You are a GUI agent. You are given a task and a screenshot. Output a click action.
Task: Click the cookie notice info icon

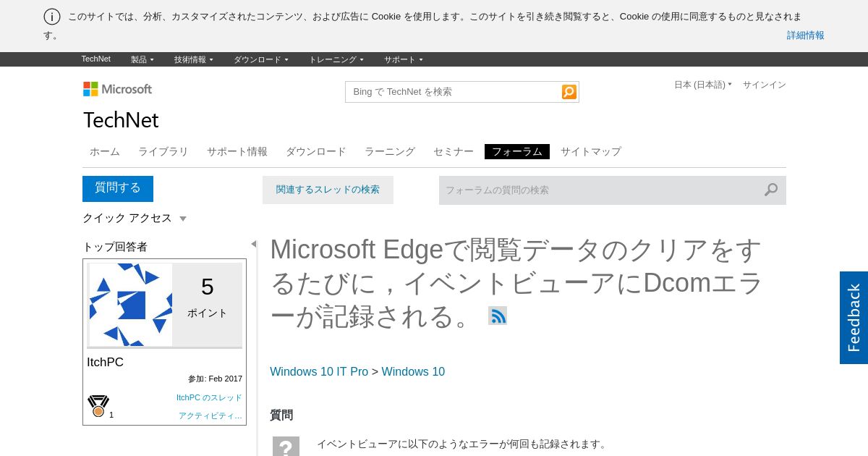pyautogui.click(x=52, y=17)
